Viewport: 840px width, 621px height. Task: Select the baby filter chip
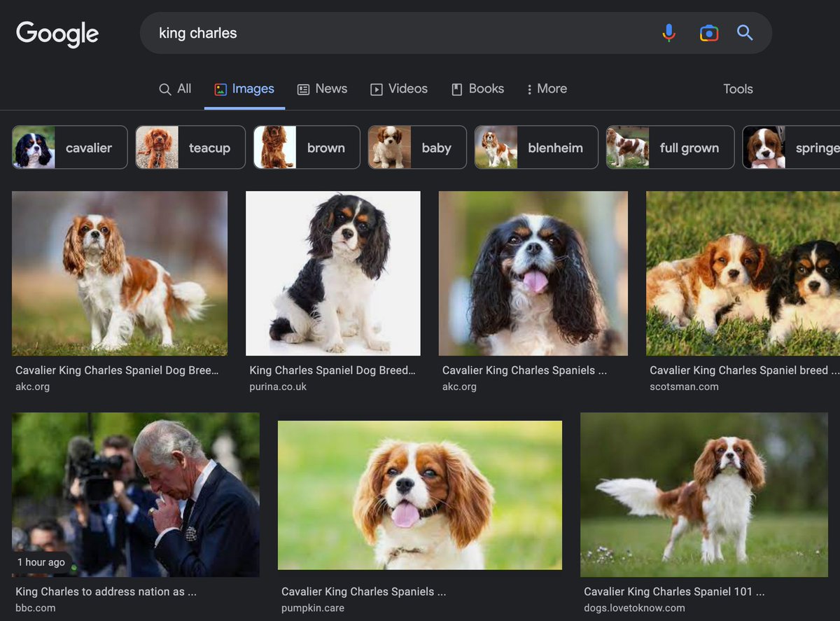417,147
